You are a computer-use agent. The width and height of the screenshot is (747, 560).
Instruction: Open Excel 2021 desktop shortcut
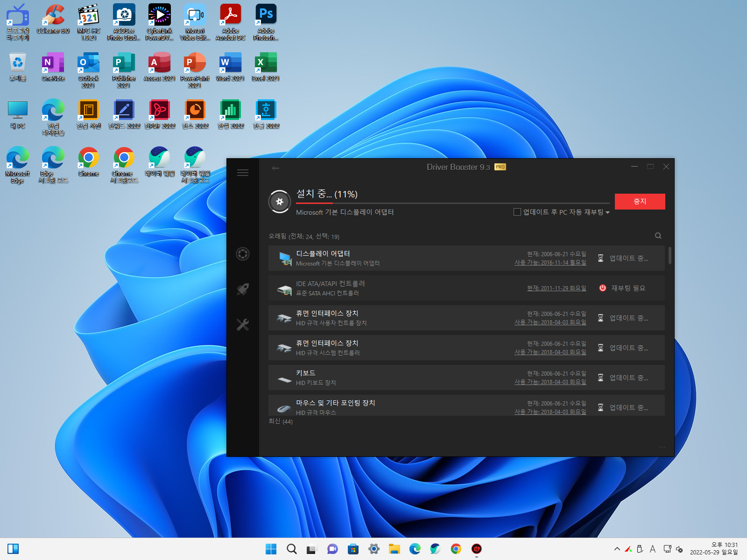[x=266, y=67]
